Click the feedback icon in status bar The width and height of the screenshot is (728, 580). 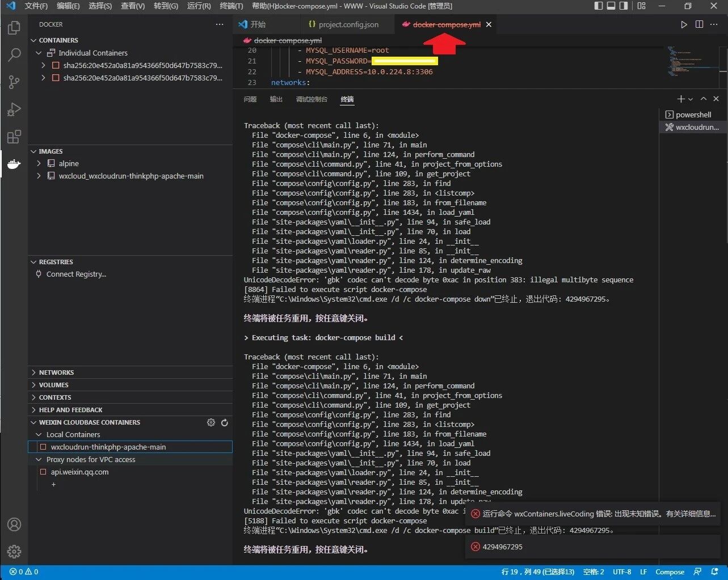pyautogui.click(x=697, y=572)
